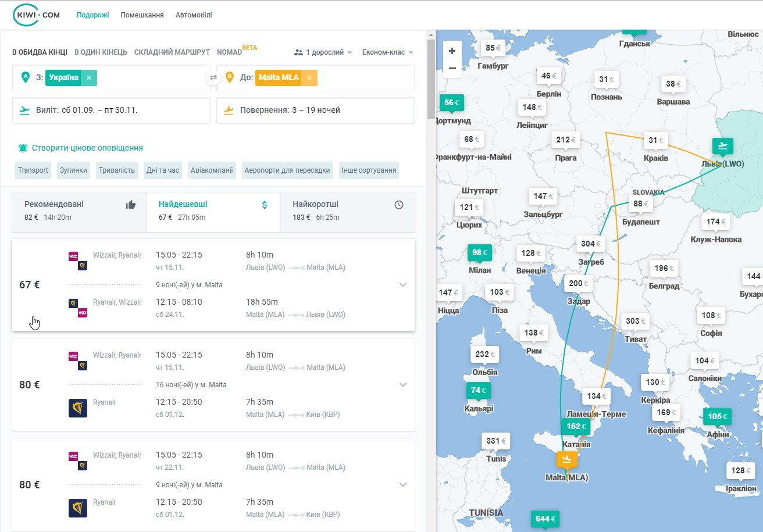Open the Зупинки filter
The width and height of the screenshot is (763, 532).
pos(73,170)
